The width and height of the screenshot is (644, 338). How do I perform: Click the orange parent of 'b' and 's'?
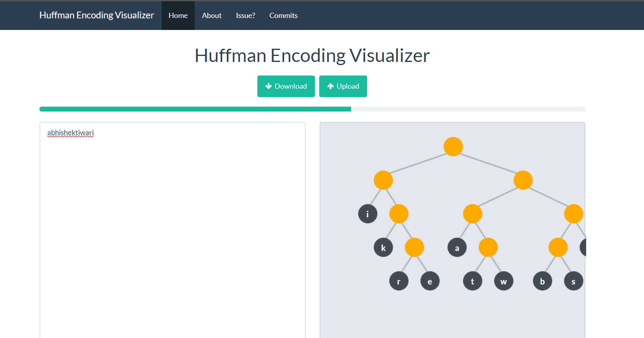[x=558, y=248]
